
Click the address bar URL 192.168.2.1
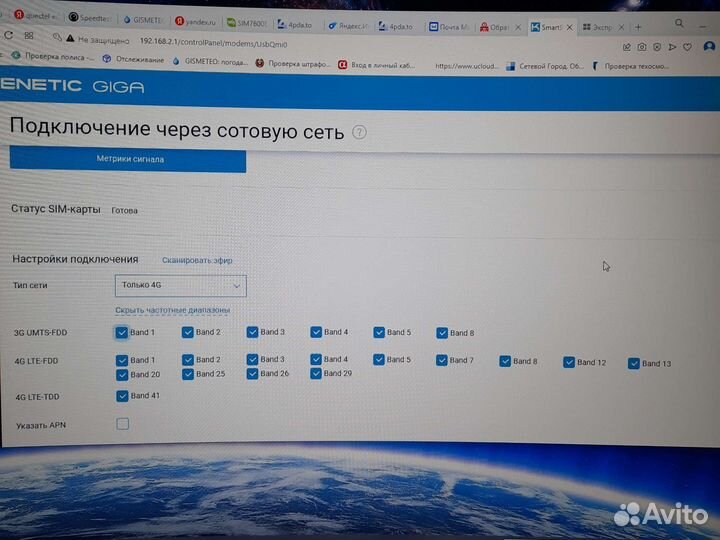coord(213,43)
